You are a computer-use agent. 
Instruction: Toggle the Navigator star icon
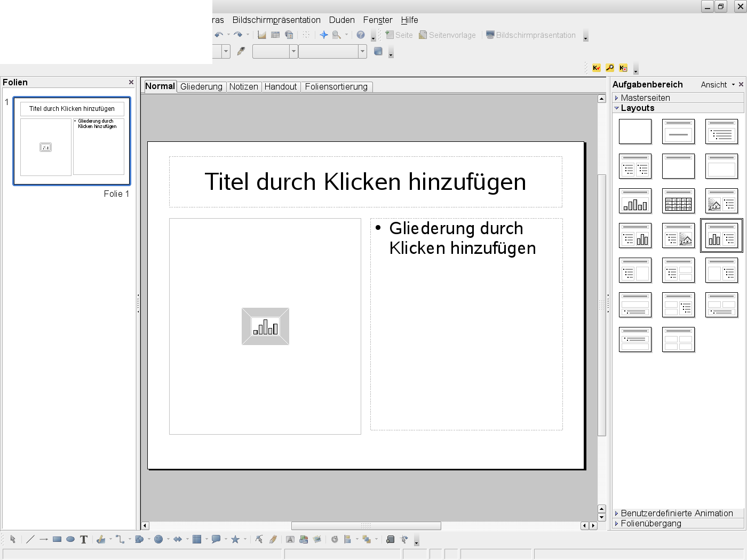323,35
